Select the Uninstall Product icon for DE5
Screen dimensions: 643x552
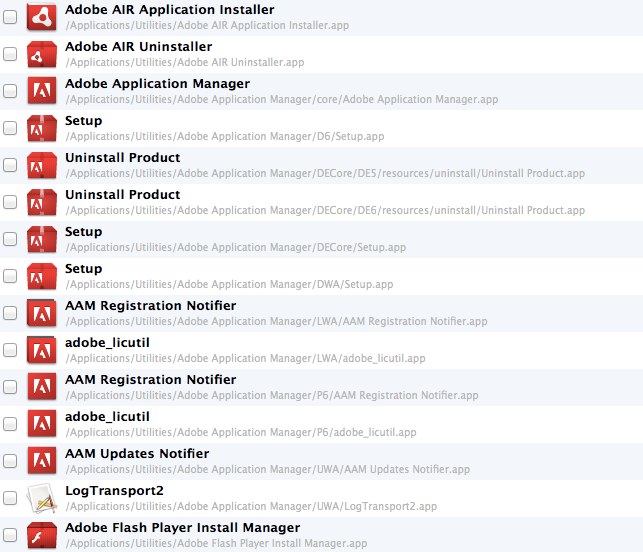click(x=41, y=165)
